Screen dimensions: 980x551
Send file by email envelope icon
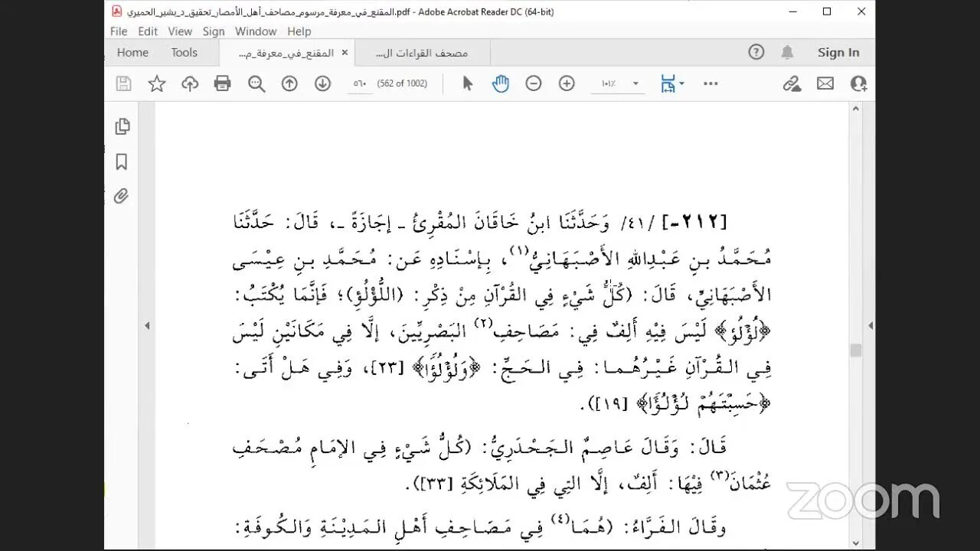(825, 83)
